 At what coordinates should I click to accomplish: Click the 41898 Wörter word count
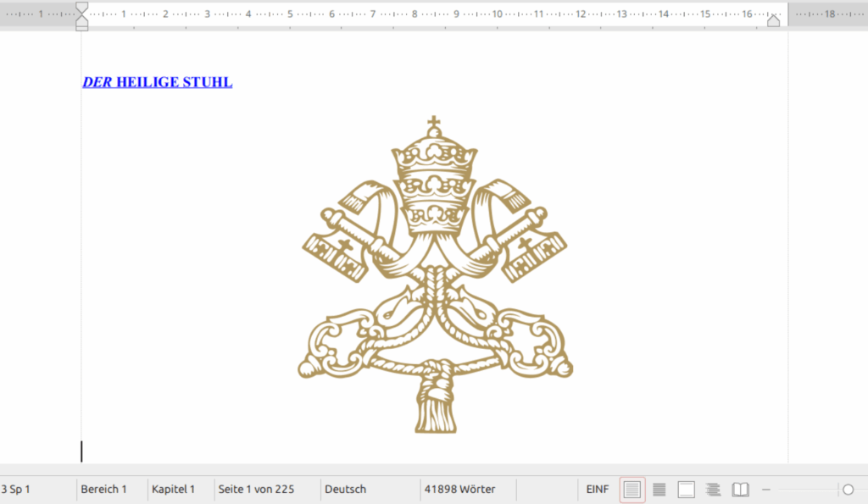pyautogui.click(x=459, y=489)
